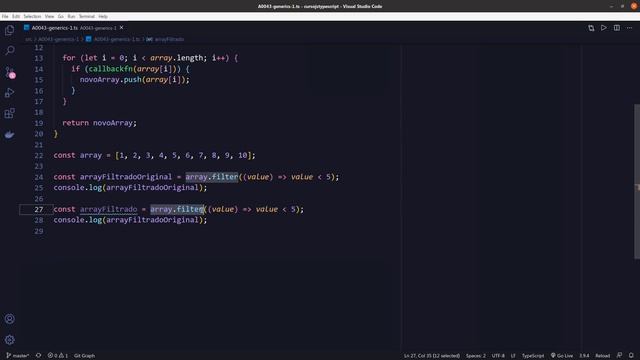
Task: Open the View menu
Action: pos(49,16)
